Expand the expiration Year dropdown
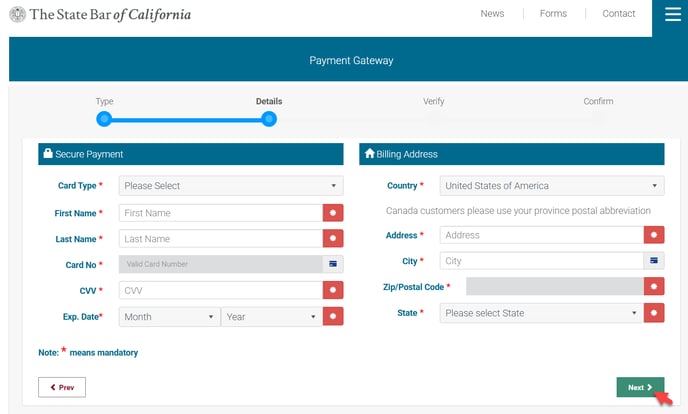The height and width of the screenshot is (414, 688). pyautogui.click(x=271, y=316)
